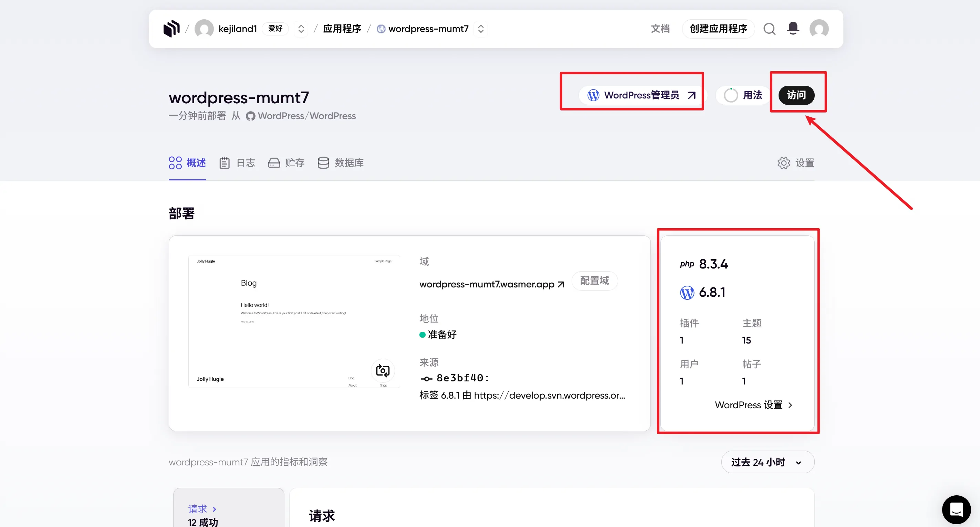The width and height of the screenshot is (980, 527).
Task: Click the wordpress-mumt7 breadcrumb name
Action: (428, 29)
